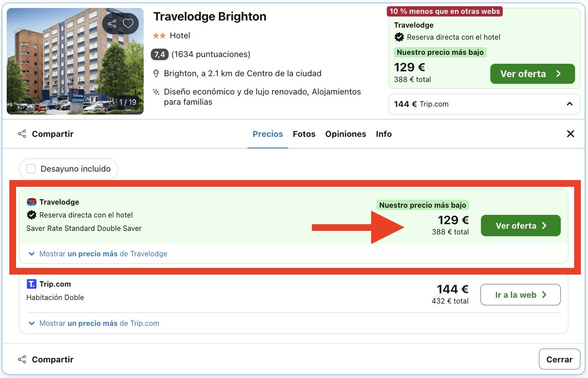Click the 10 % menos que en otras webs badge
The height and width of the screenshot is (378, 588).
445,11
